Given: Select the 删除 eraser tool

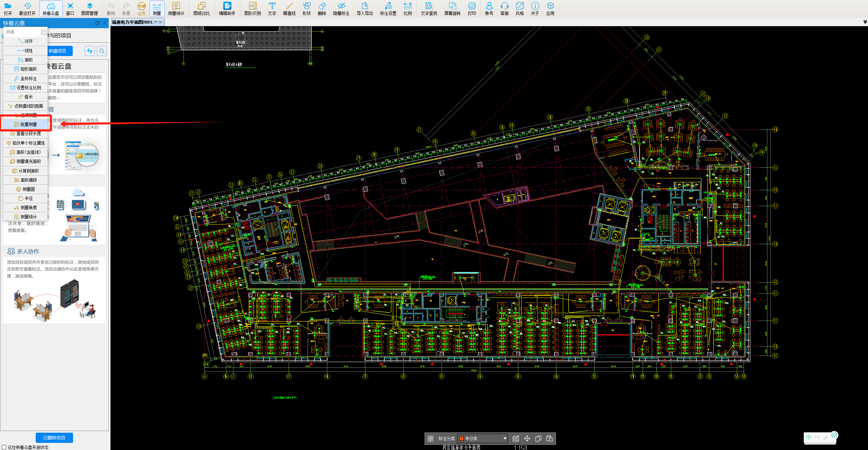Looking at the screenshot, I should click(x=322, y=9).
